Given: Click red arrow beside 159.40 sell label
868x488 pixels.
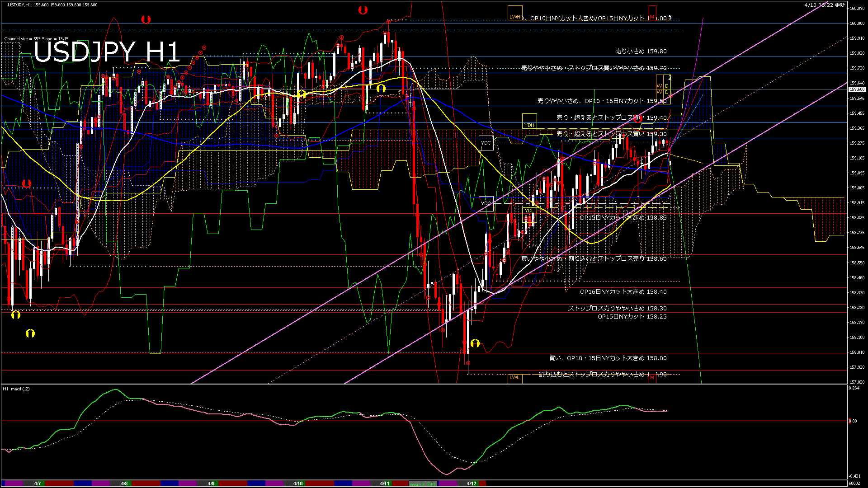Looking at the screenshot, I should coord(638,118).
